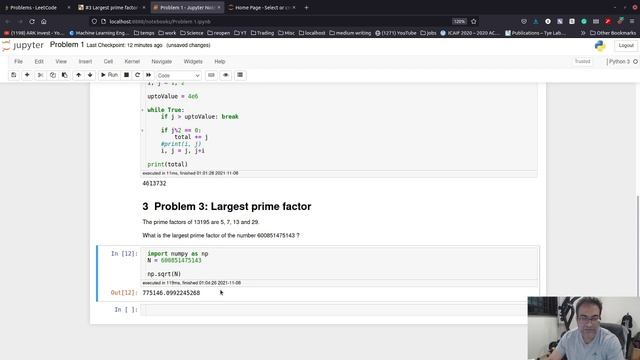Viewport: 640px width, 360px height.
Task: Open the temps bookmark folder
Action: tap(144, 33)
